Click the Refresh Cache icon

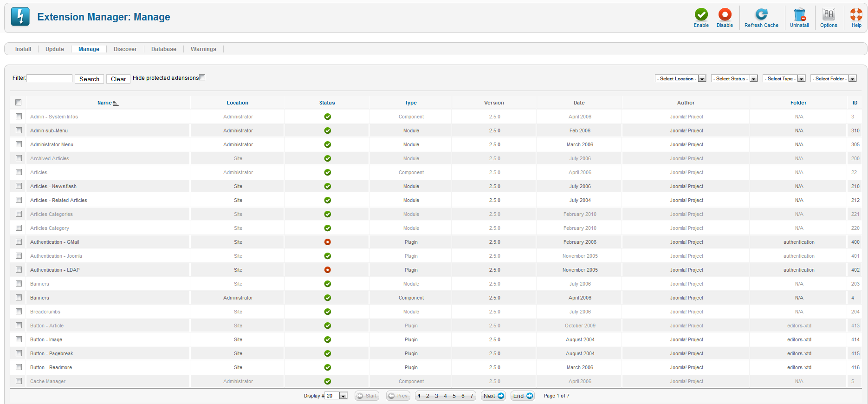tap(761, 15)
